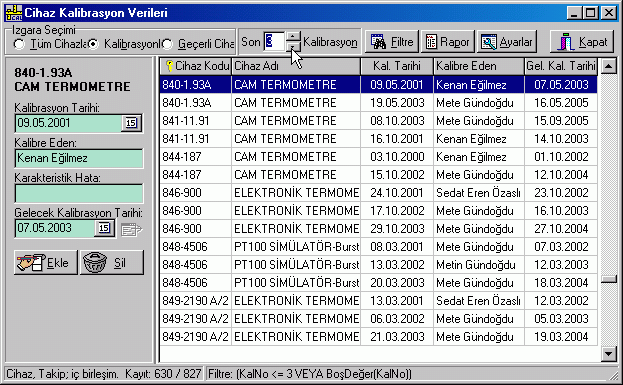Click scrollbar down arrow in grid

tap(609, 353)
